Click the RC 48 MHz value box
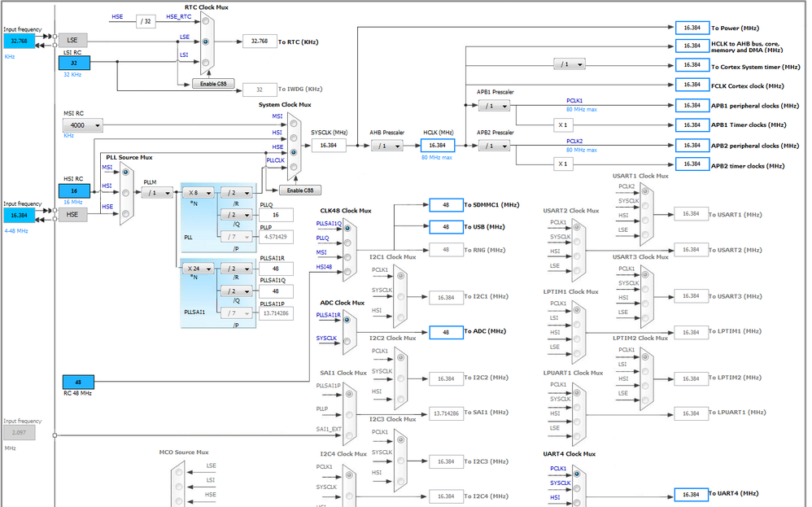This screenshot has width=812, height=507. [x=78, y=382]
